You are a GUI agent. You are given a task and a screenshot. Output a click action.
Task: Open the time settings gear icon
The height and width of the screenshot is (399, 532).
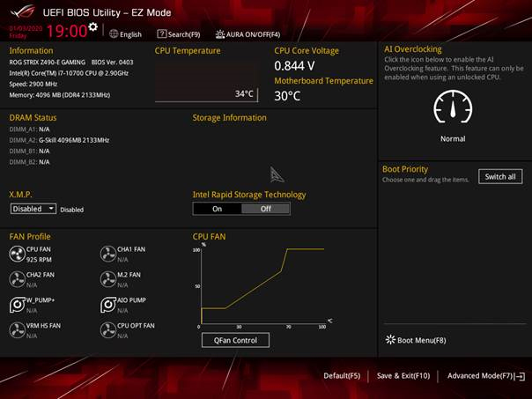coord(93,26)
